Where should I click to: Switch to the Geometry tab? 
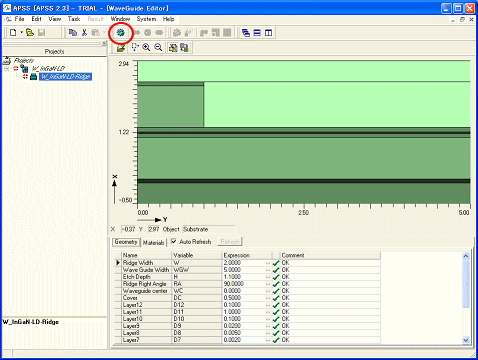(x=126, y=242)
